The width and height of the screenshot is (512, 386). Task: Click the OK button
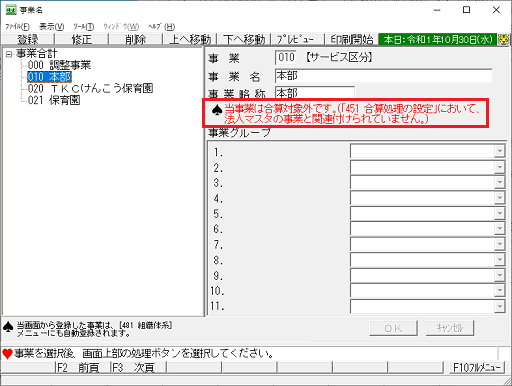[393, 328]
